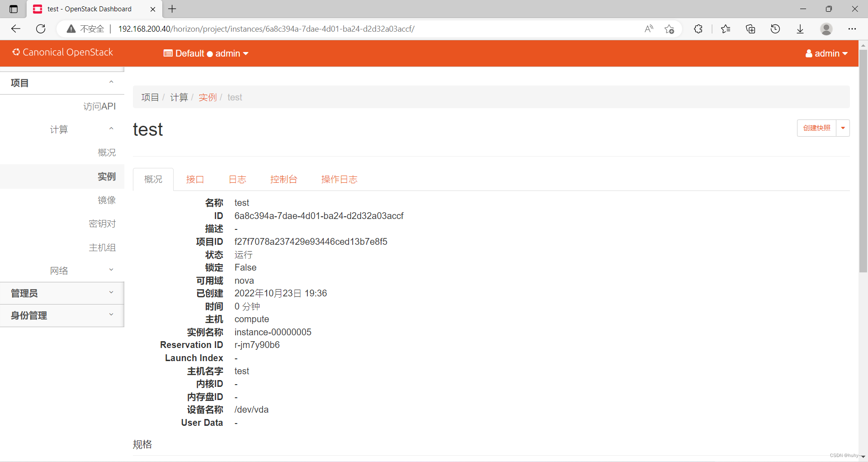Viewport: 868px width, 462px height.
Task: Open 访问API in the sidebar
Action: pyautogui.click(x=99, y=106)
